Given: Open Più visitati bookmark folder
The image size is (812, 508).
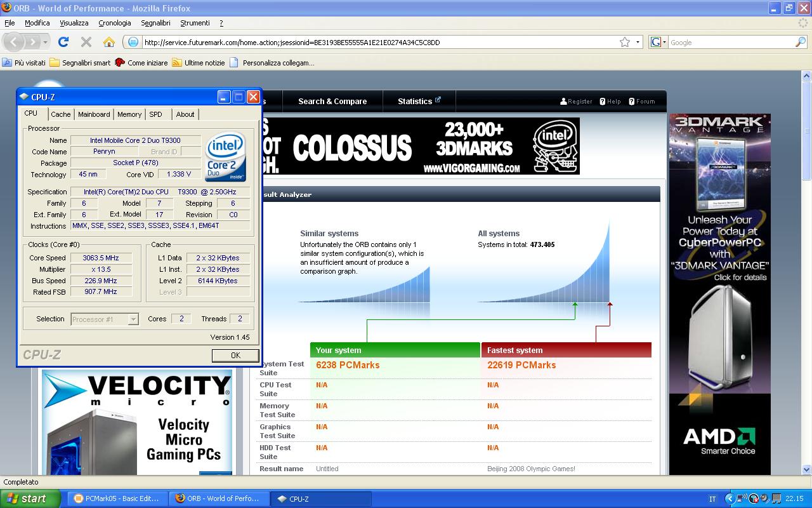Looking at the screenshot, I should 24,63.
